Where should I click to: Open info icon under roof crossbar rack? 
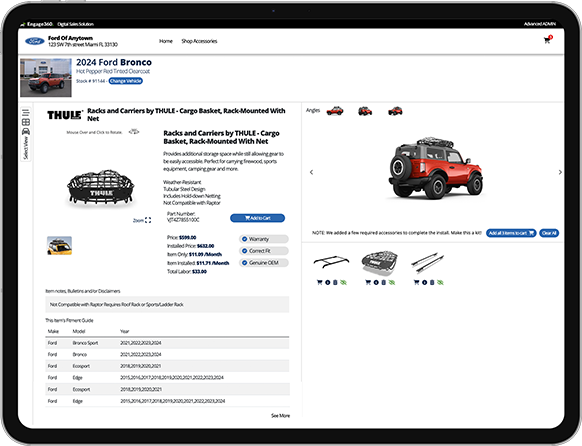click(x=327, y=282)
